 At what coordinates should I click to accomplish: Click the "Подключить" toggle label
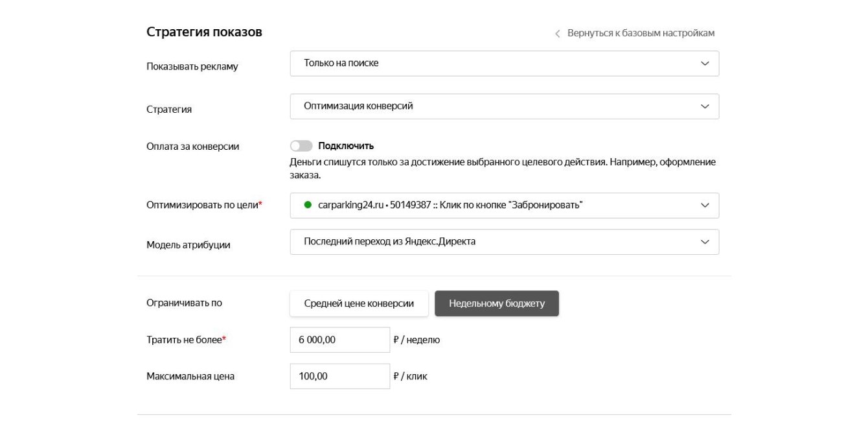(x=346, y=146)
